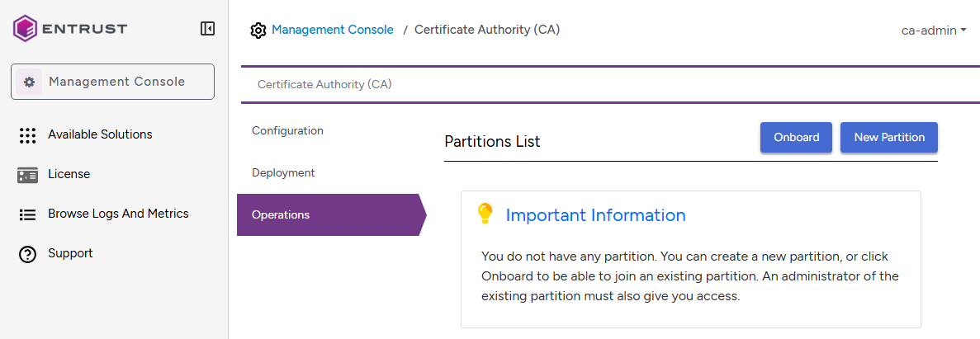This screenshot has width=980, height=339.
Task: Click the Support question mark icon
Action: point(27,254)
